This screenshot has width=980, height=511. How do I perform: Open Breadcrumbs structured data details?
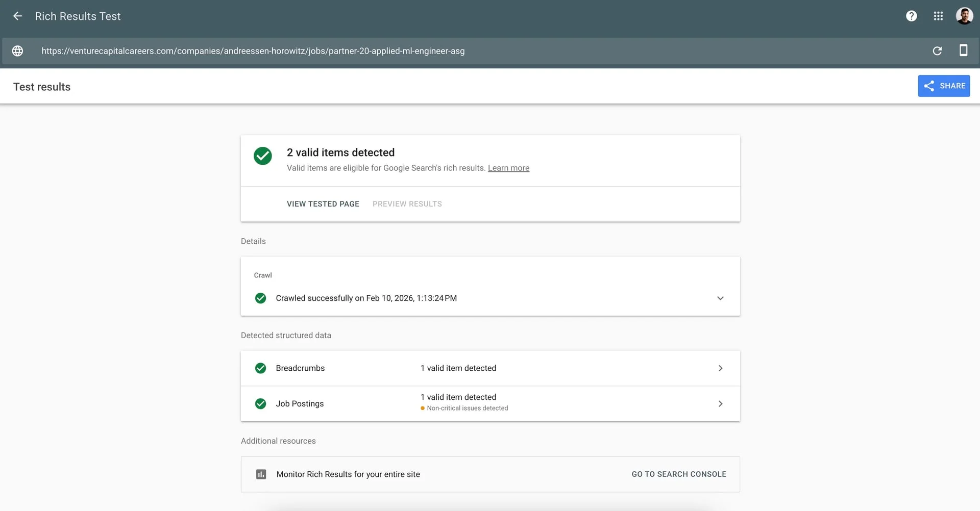click(720, 368)
